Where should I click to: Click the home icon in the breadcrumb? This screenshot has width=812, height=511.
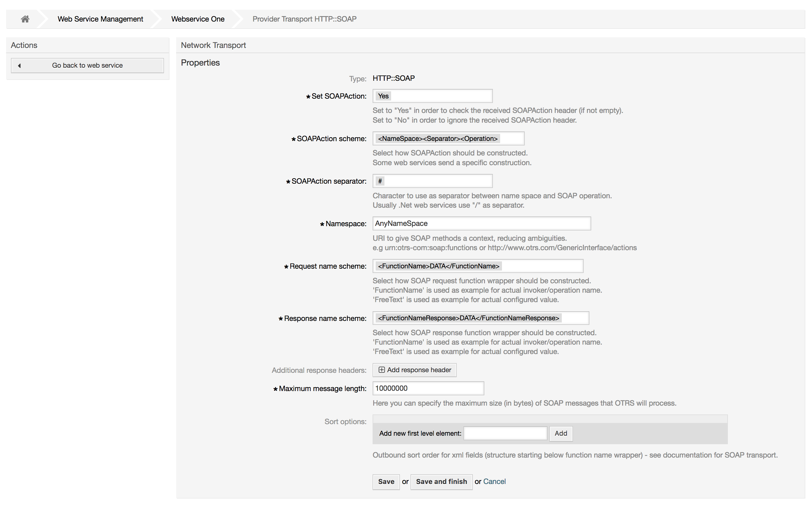25,19
